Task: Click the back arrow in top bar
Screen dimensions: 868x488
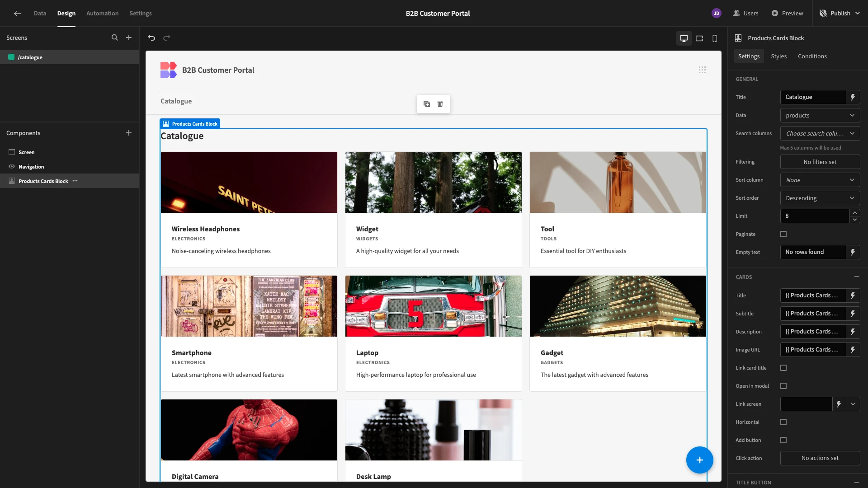Action: click(x=17, y=14)
